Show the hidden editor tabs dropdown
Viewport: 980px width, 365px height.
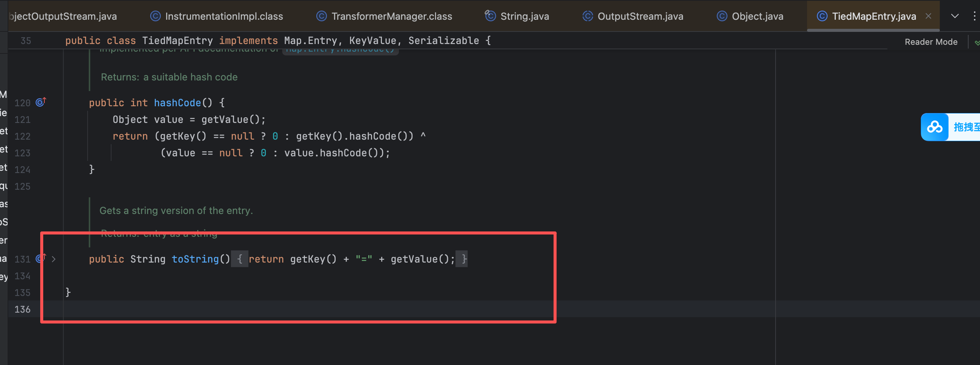(x=955, y=16)
